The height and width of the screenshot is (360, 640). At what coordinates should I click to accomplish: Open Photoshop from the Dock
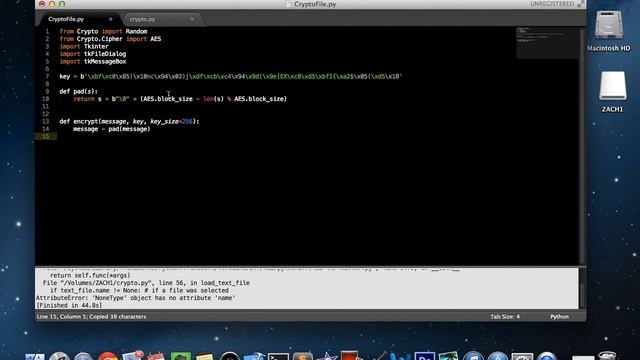(424, 356)
